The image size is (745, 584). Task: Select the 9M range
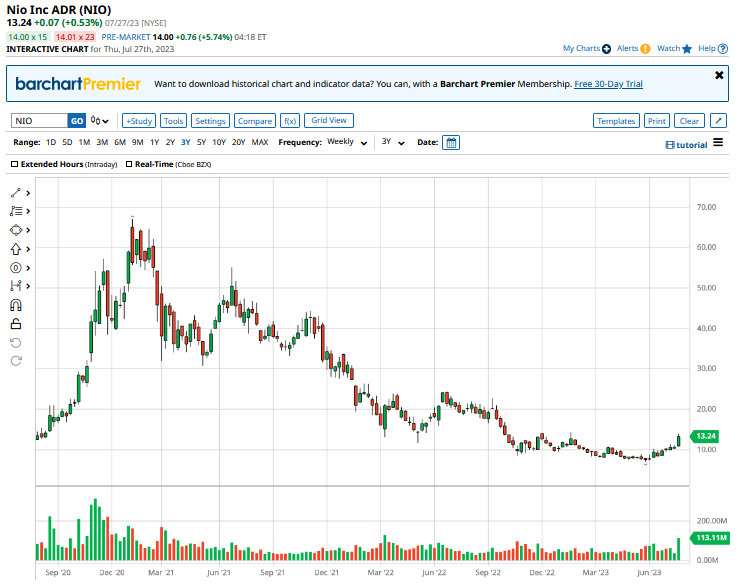click(137, 142)
